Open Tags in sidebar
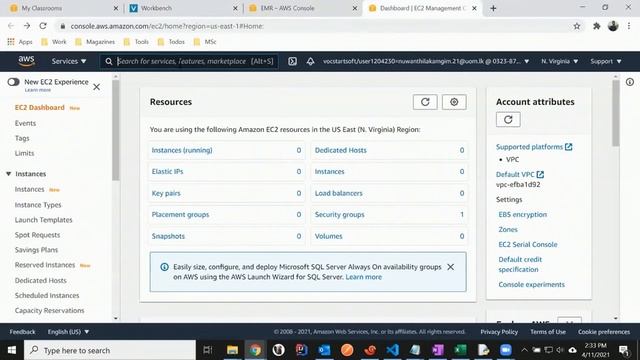The height and width of the screenshot is (360, 640). coord(22,138)
